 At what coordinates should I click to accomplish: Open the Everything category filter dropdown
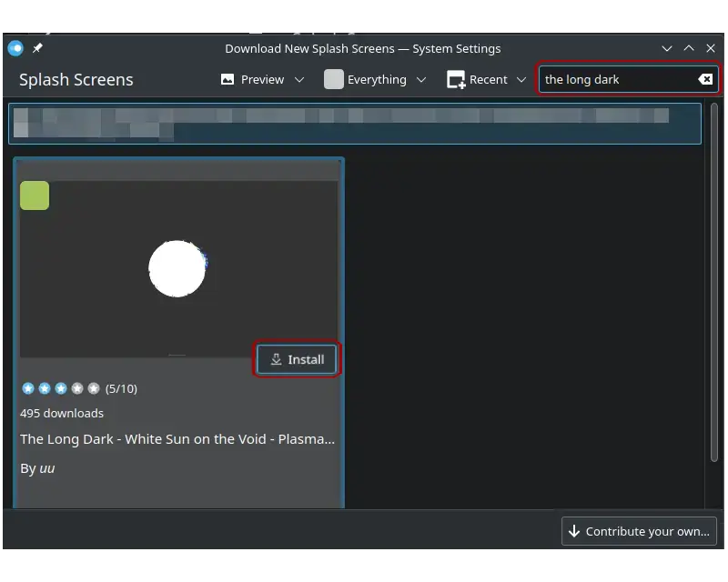[376, 79]
